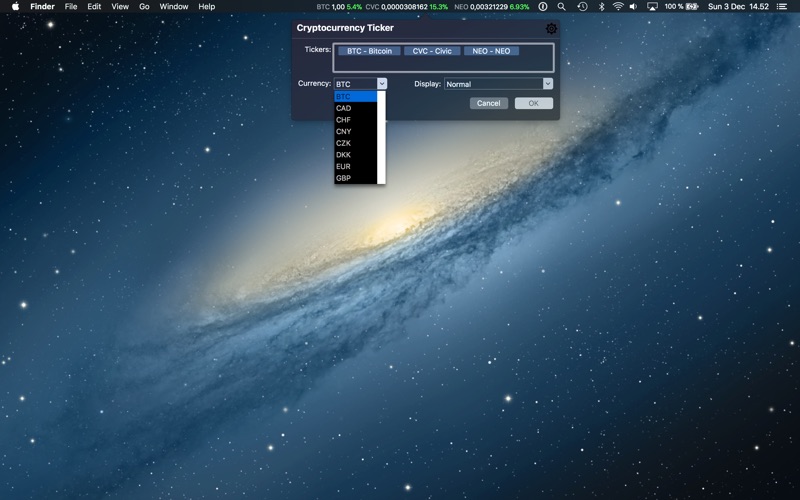Click the volume speaker icon

point(635,6)
